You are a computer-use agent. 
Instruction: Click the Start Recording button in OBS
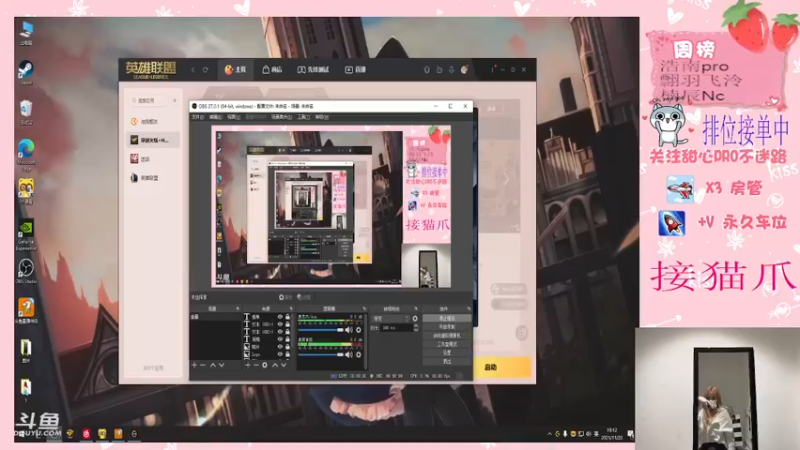click(x=446, y=327)
